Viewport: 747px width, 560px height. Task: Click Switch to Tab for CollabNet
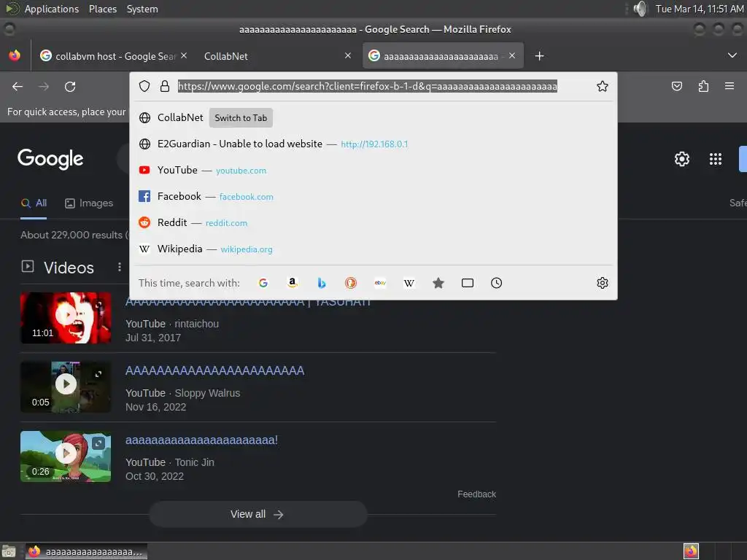pos(241,118)
